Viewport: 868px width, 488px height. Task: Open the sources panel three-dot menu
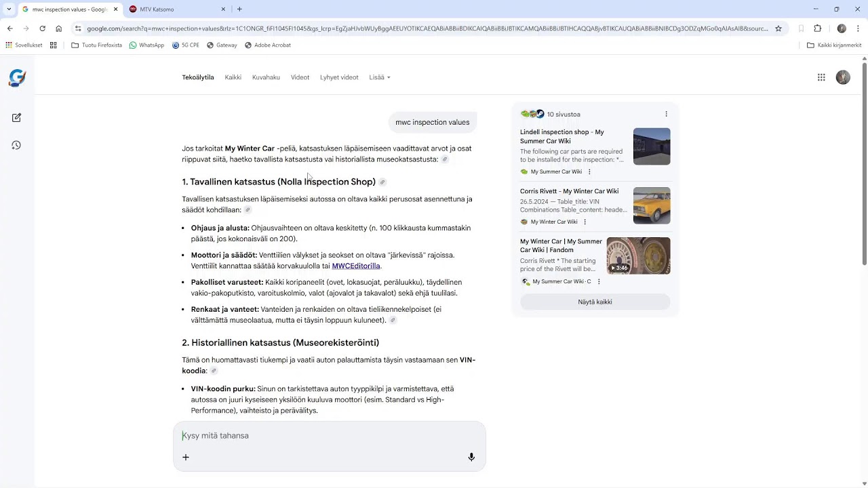pos(666,115)
